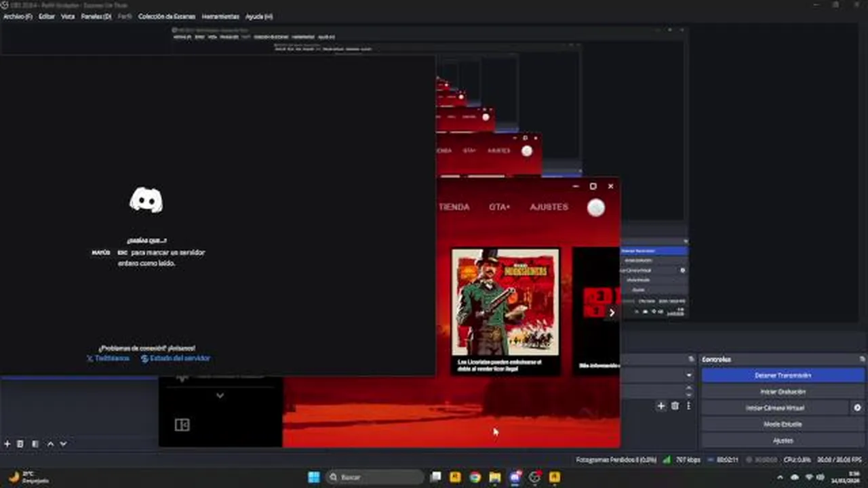Decrease transition duration with down arrow

coord(689,394)
